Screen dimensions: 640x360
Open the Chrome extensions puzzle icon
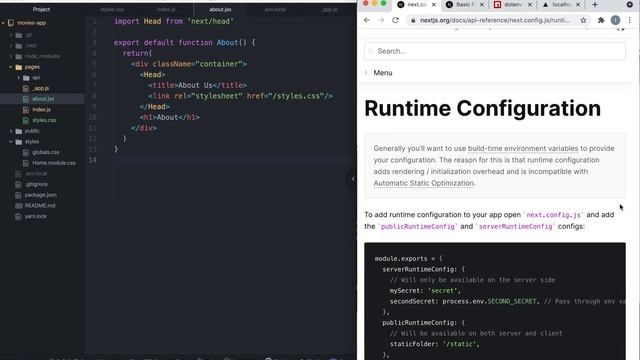coord(601,20)
